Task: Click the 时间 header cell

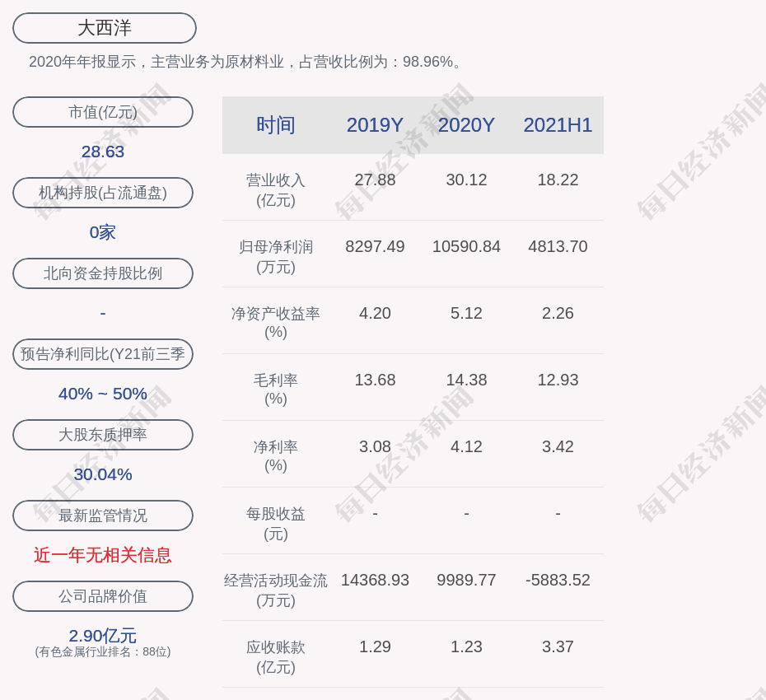Action: pos(276,125)
